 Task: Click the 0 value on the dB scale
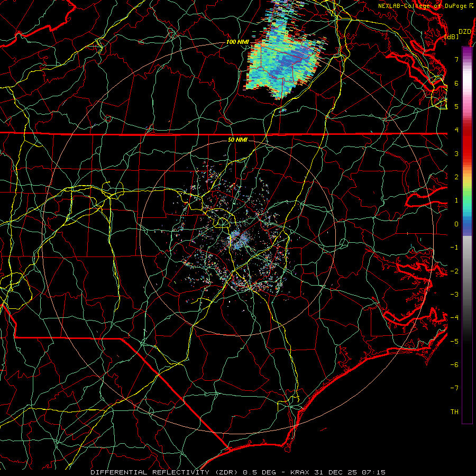pyautogui.click(x=456, y=224)
